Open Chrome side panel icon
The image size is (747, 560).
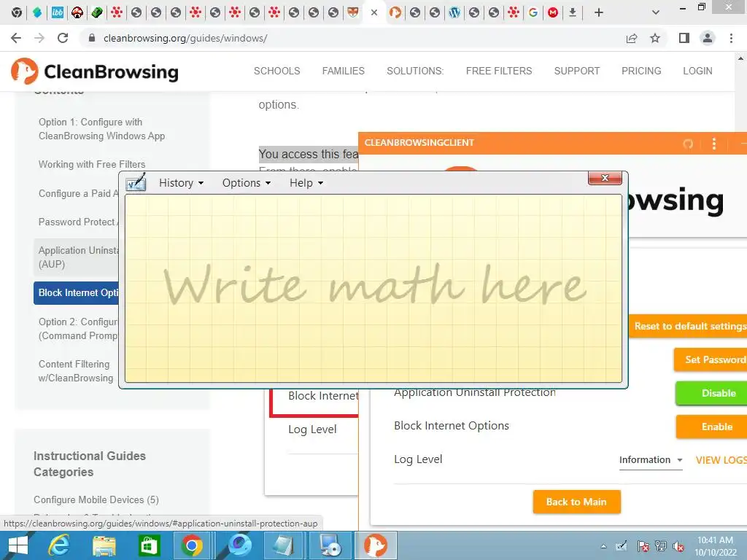click(x=684, y=38)
